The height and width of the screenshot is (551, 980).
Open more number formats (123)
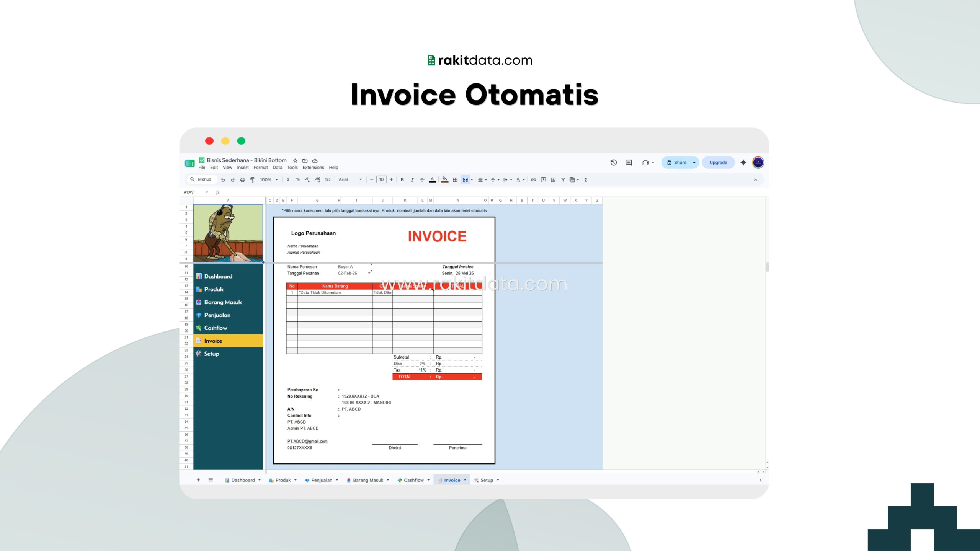click(x=328, y=179)
